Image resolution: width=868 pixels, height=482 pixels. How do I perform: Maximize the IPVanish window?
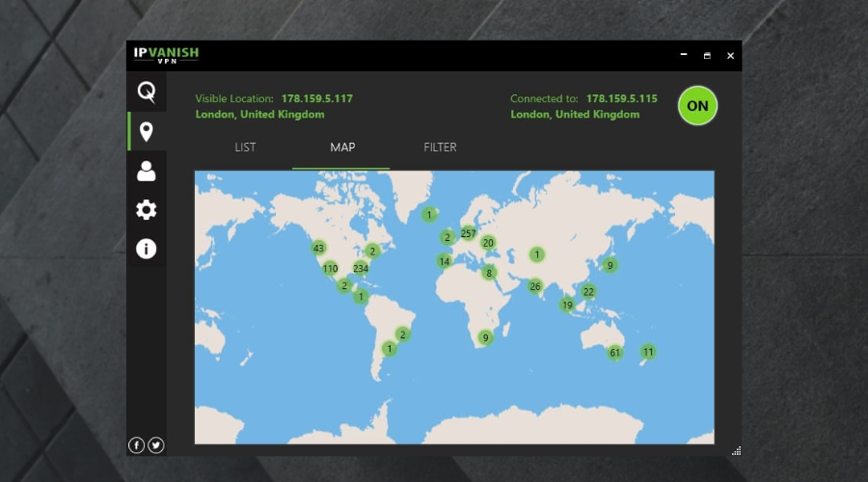pos(707,55)
